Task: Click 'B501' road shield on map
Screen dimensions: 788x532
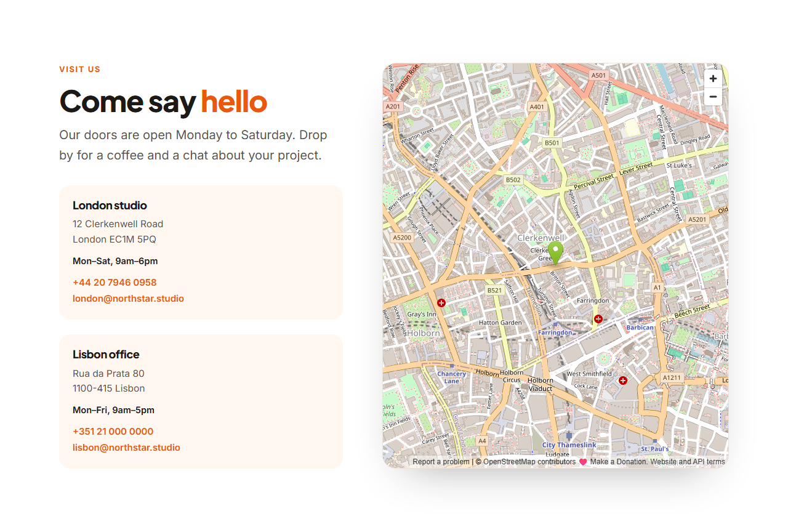Action: tap(552, 143)
